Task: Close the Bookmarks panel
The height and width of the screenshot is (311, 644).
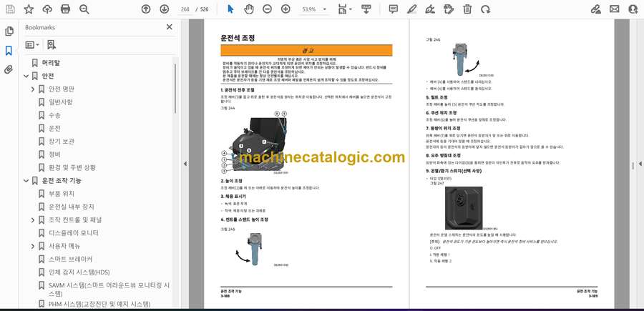Action: click(x=169, y=27)
